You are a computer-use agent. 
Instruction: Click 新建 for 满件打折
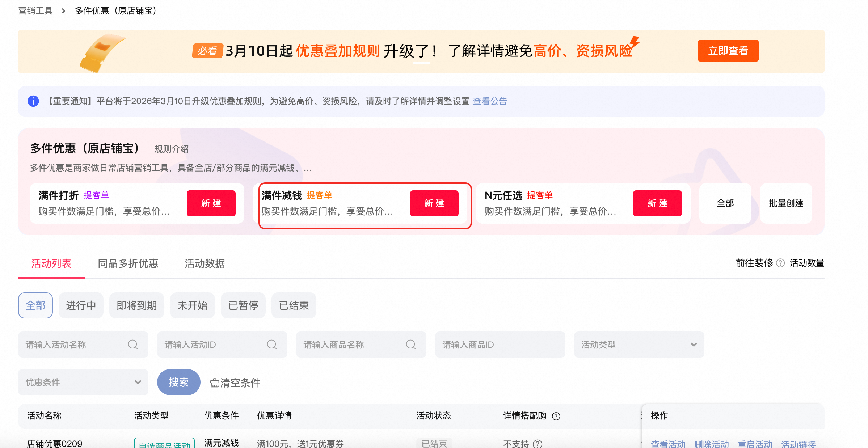[x=211, y=203]
